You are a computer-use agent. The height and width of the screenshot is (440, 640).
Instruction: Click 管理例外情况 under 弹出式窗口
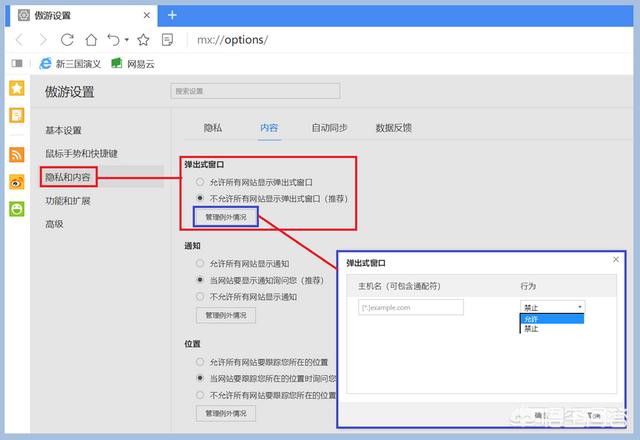click(225, 216)
